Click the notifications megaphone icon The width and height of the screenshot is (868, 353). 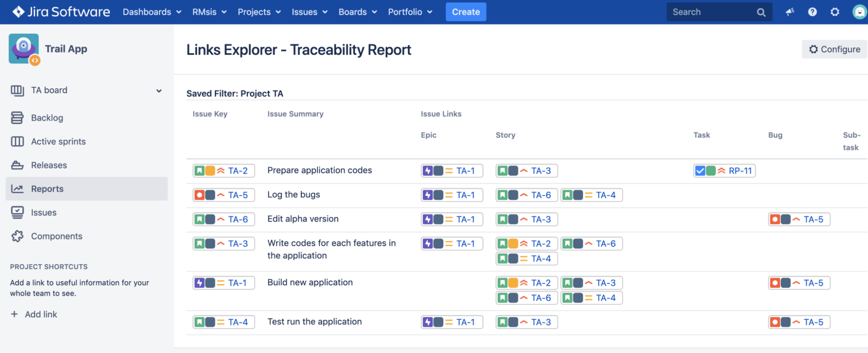point(790,12)
